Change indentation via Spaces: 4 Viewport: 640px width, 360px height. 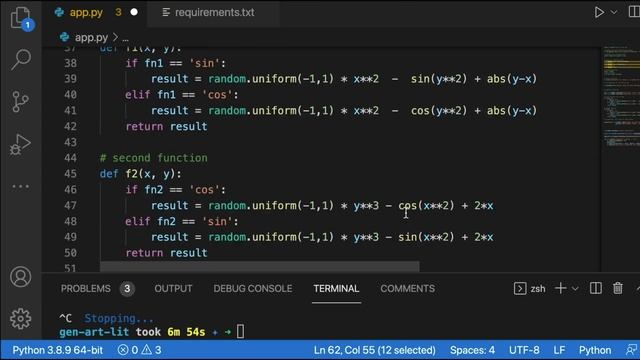click(472, 350)
